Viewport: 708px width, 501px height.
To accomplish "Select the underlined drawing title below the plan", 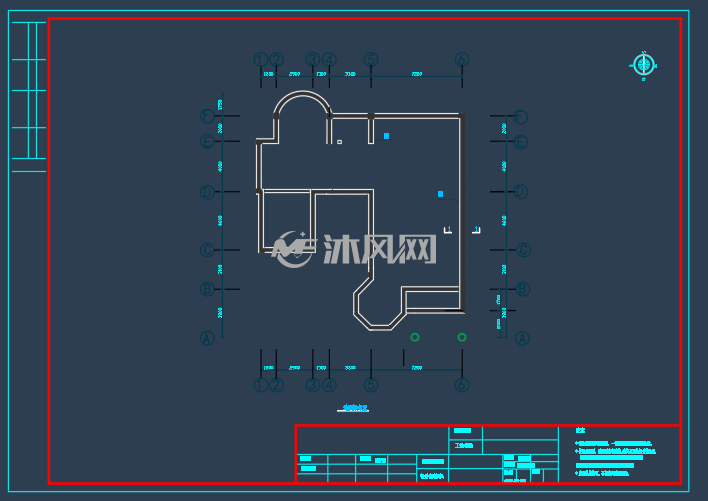I will tap(353, 408).
